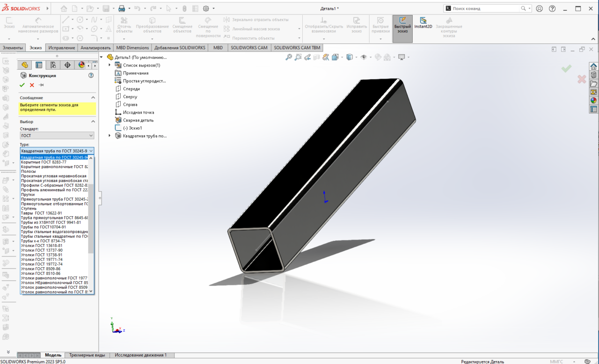599x364 pixels.
Task: Open dropdown arrow beside Print icon
Action: tap(129, 8)
